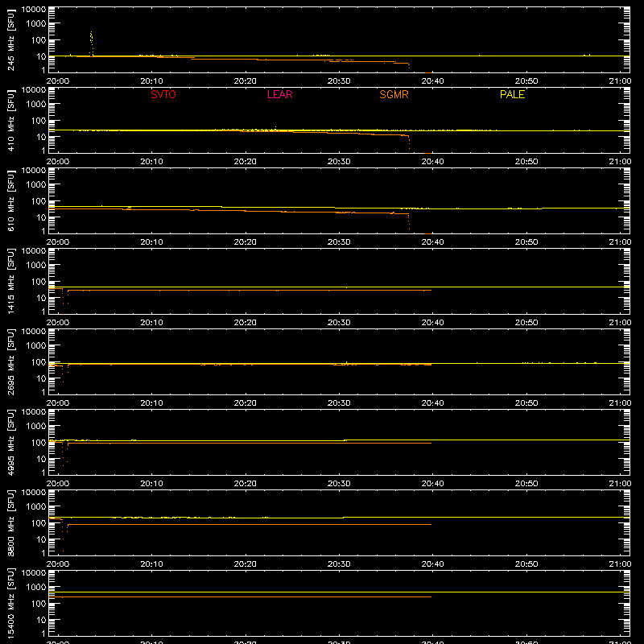
Task: Click 20:00 label beneath the 610 MHz panel
Action: click(x=57, y=242)
